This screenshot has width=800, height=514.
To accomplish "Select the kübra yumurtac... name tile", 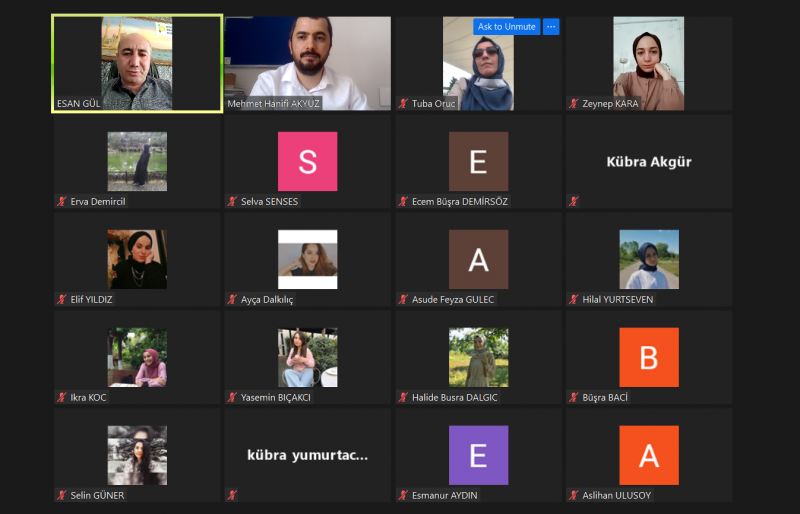I will [307, 455].
